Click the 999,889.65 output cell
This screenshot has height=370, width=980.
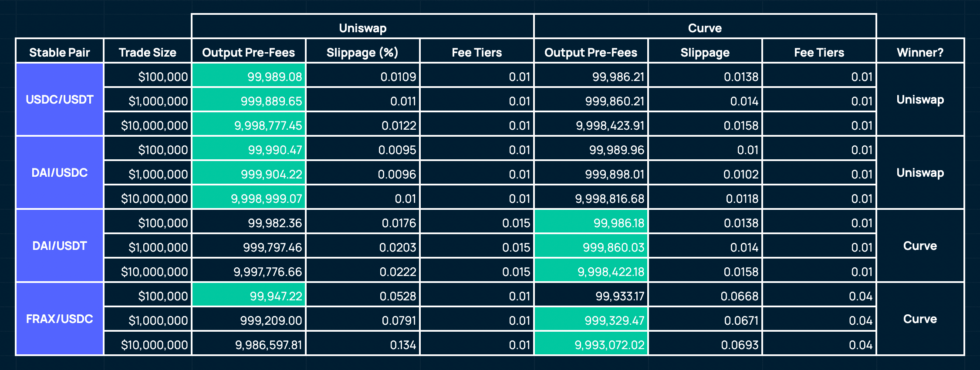[x=249, y=100]
